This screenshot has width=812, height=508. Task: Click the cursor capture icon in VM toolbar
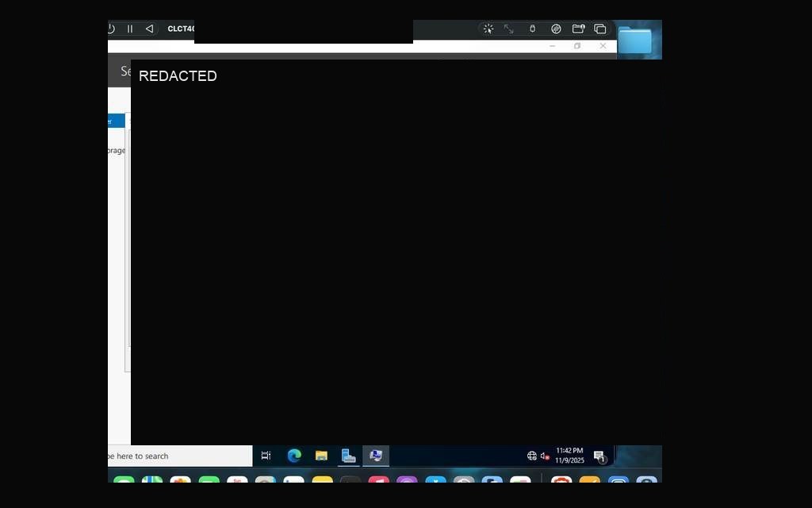[x=488, y=29]
